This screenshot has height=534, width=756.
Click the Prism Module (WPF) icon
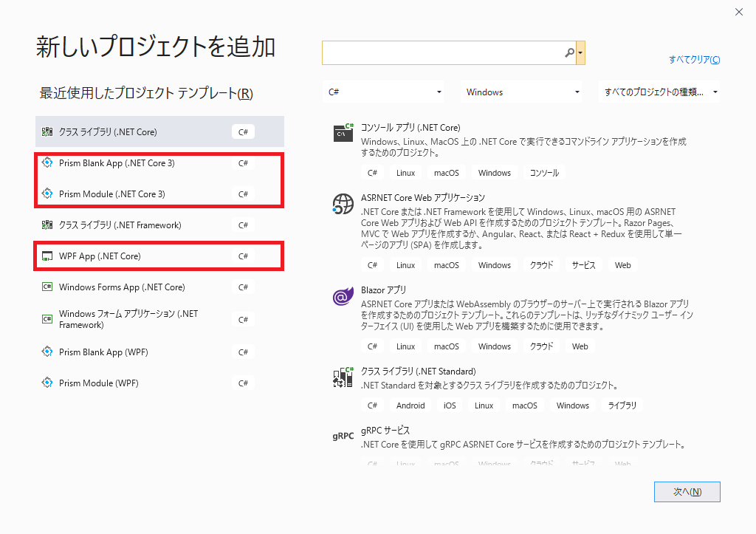click(47, 383)
